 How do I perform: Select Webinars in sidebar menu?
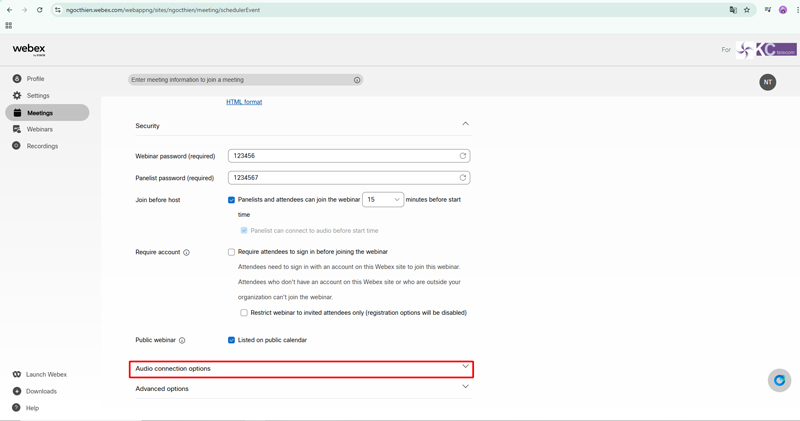40,129
